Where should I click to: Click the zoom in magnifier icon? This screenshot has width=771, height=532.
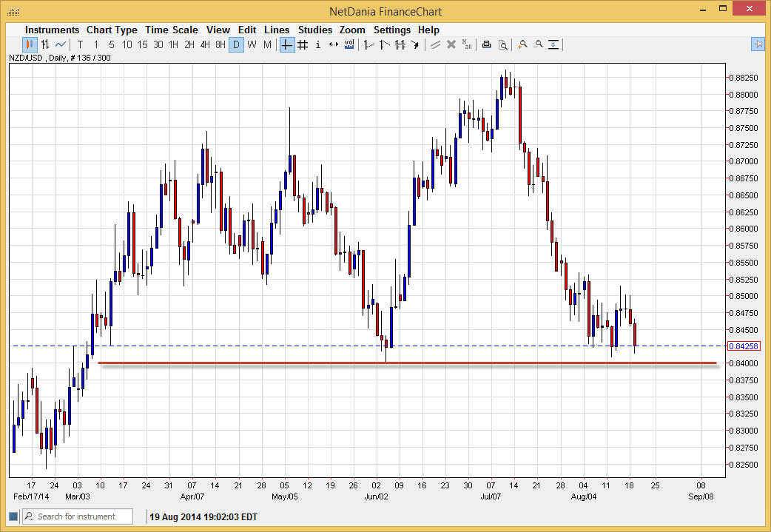(x=522, y=45)
